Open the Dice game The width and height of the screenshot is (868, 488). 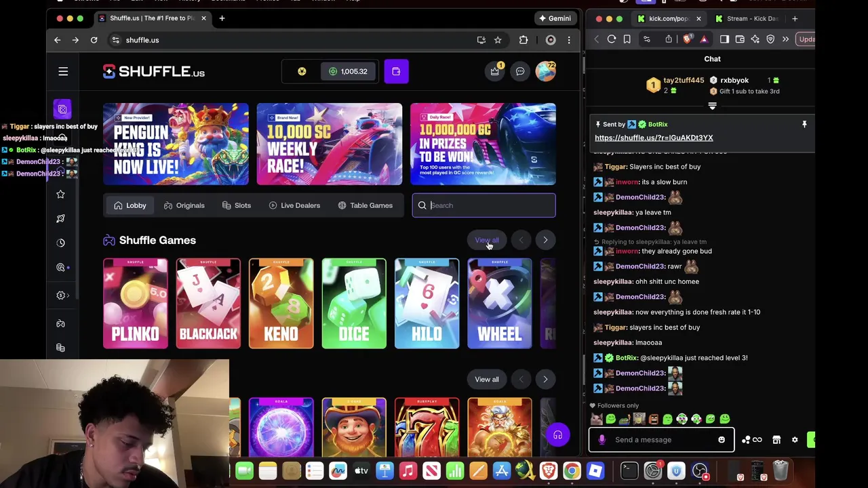click(354, 304)
